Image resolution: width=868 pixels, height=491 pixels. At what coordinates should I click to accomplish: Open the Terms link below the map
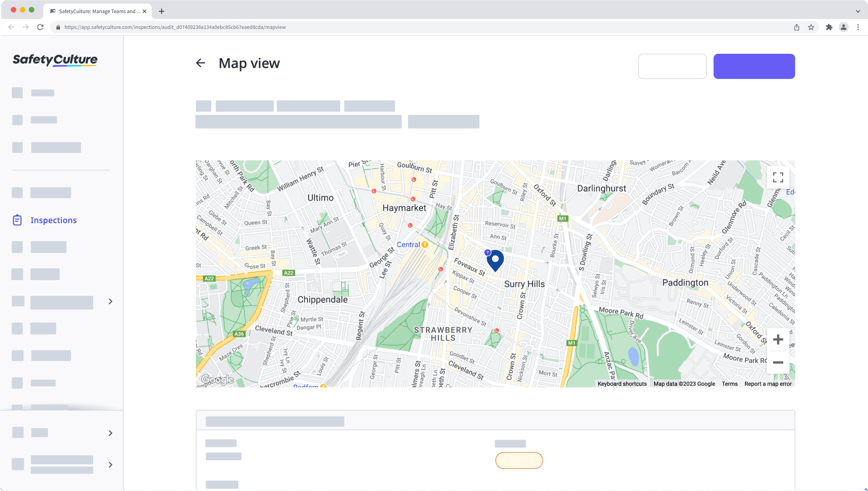coord(729,383)
